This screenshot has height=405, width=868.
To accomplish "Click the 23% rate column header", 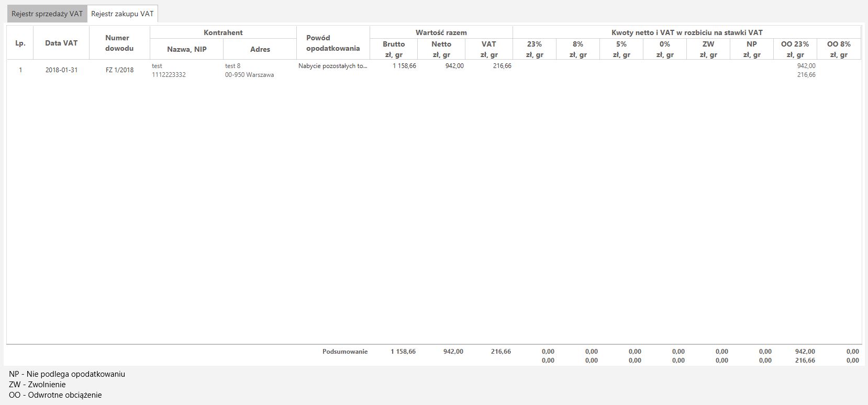I will tap(535, 49).
